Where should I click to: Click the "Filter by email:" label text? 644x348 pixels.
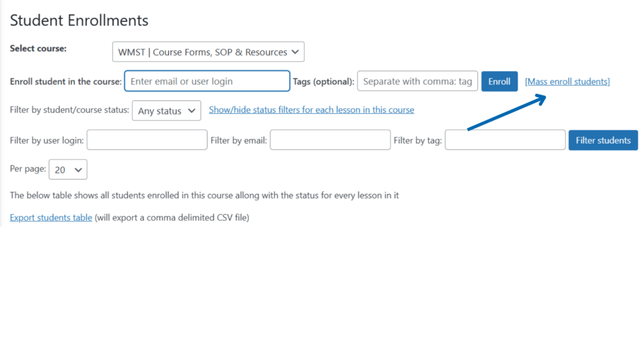tap(239, 140)
